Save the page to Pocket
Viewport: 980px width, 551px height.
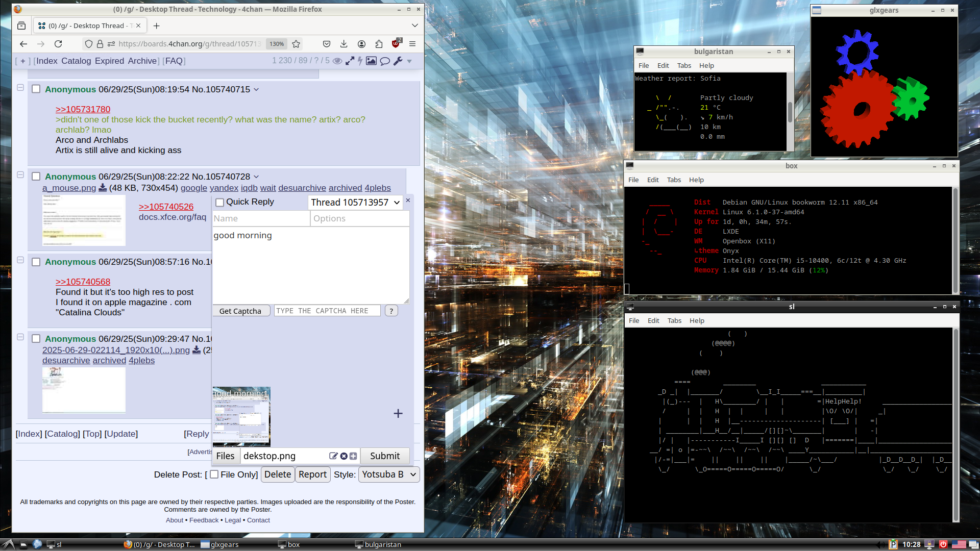(x=327, y=44)
